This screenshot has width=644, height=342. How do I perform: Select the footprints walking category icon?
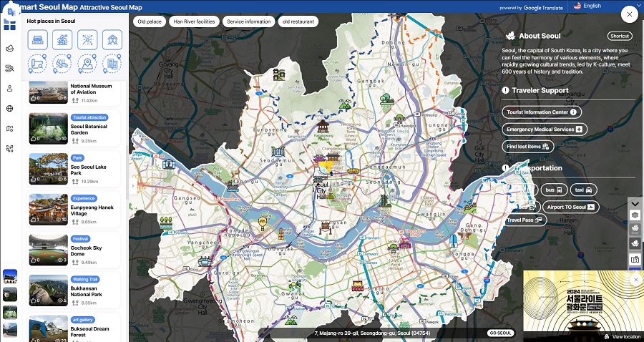62,64
